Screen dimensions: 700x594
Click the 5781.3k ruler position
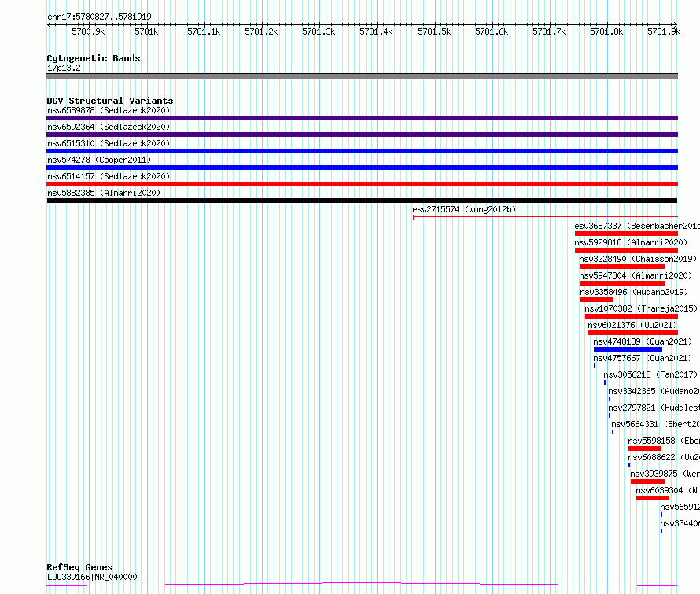[319, 31]
